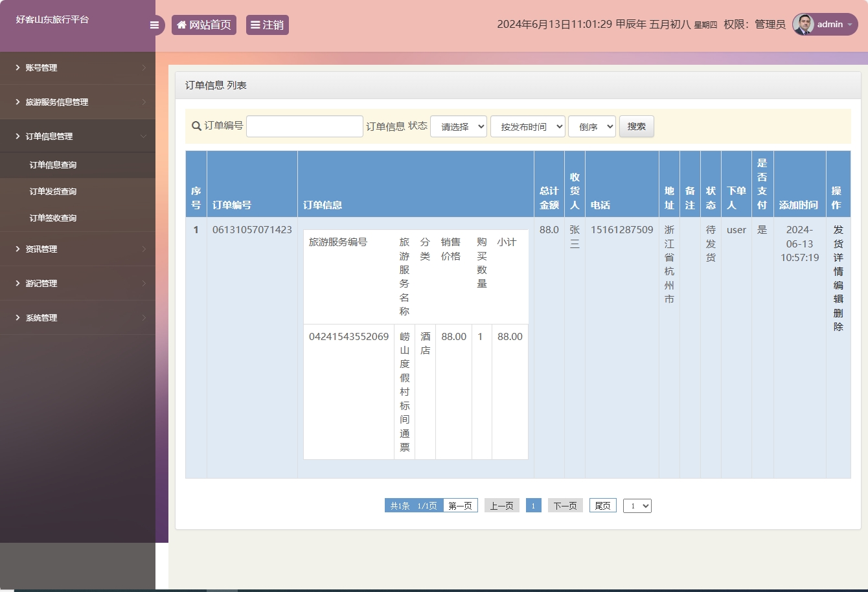
Task: Select 订单信息查询 in sidebar
Action: click(x=53, y=165)
